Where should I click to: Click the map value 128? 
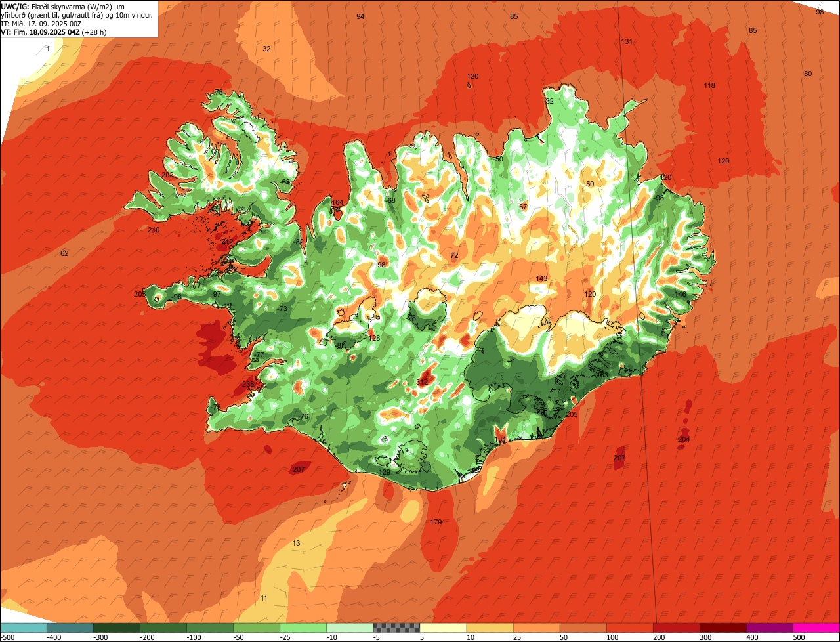374,338
